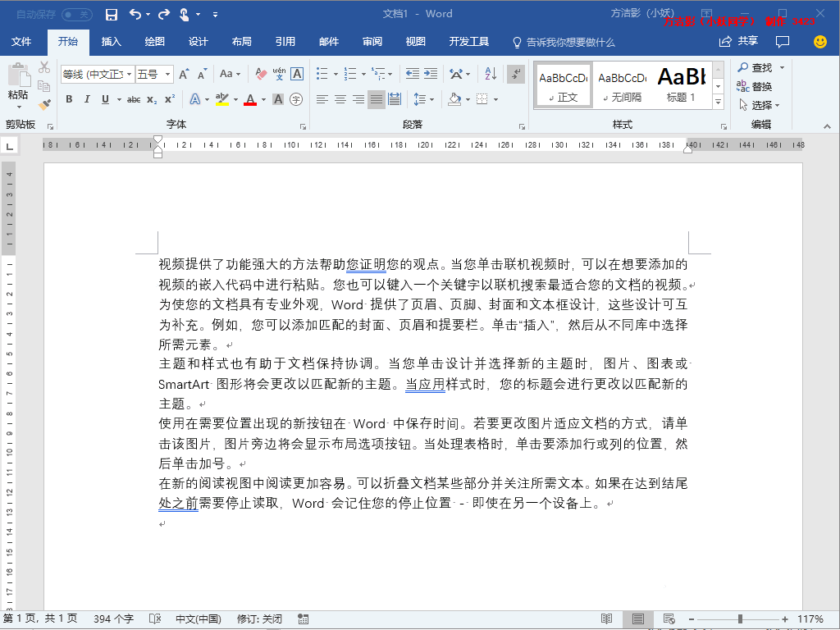
Task: Redo the last action
Action: point(164,15)
